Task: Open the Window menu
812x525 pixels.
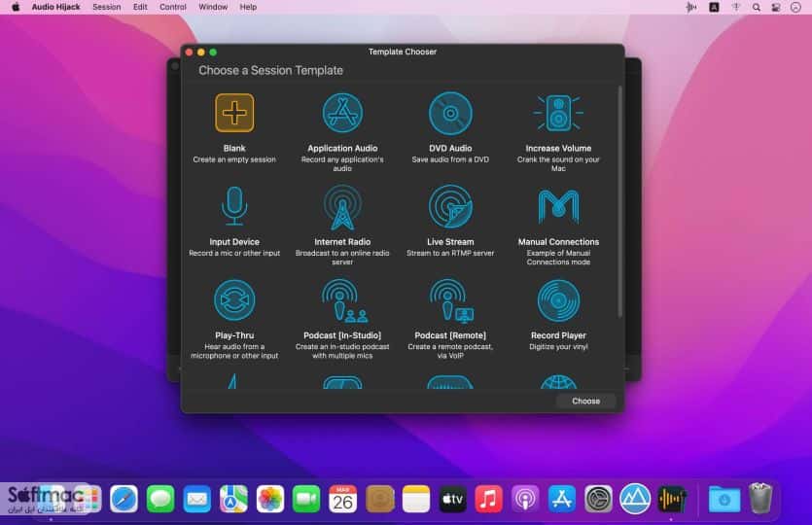Action: coord(213,7)
